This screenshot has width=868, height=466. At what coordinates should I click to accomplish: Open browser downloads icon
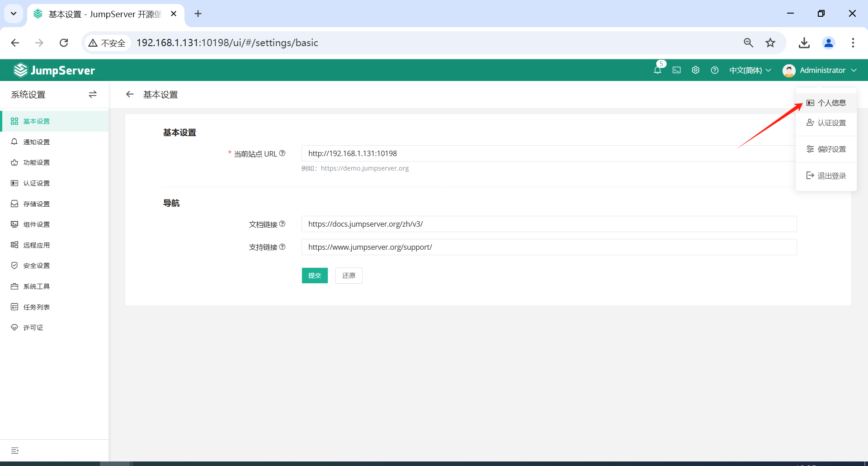pyautogui.click(x=804, y=43)
